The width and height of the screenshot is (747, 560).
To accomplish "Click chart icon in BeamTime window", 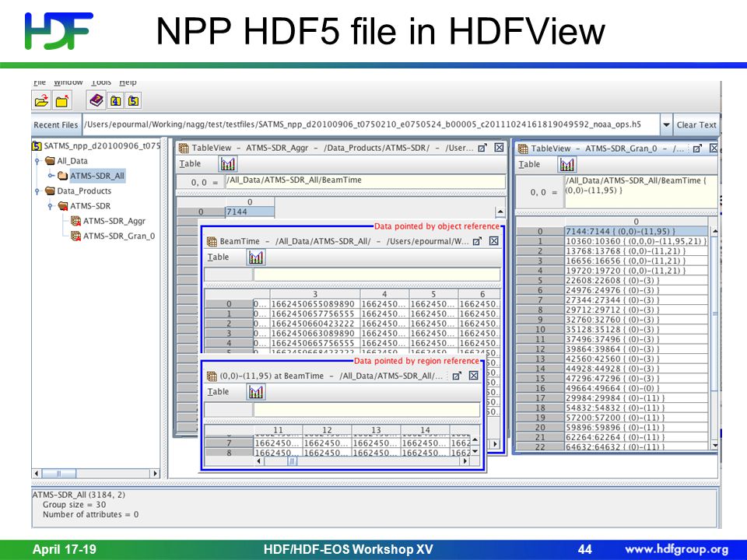I will pos(256,257).
